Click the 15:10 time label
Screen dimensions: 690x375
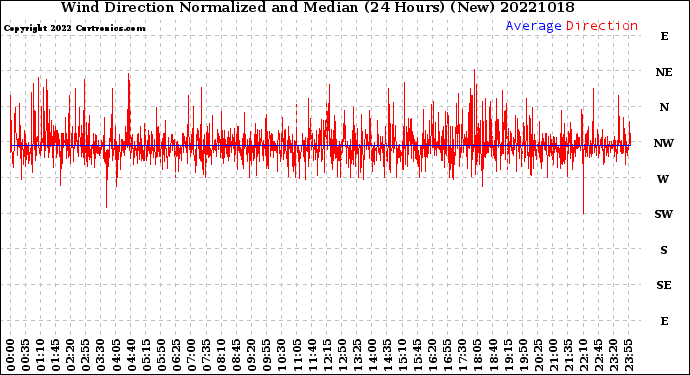pos(402,355)
